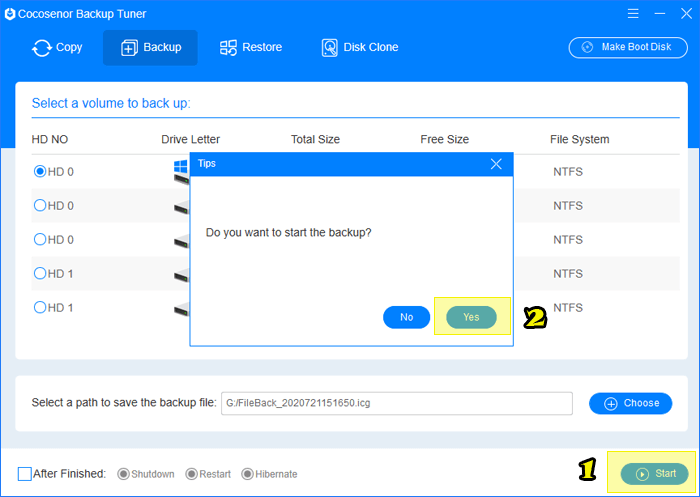This screenshot has height=497, width=700.
Task: Enable the After Finished checkbox
Action: tap(25, 474)
